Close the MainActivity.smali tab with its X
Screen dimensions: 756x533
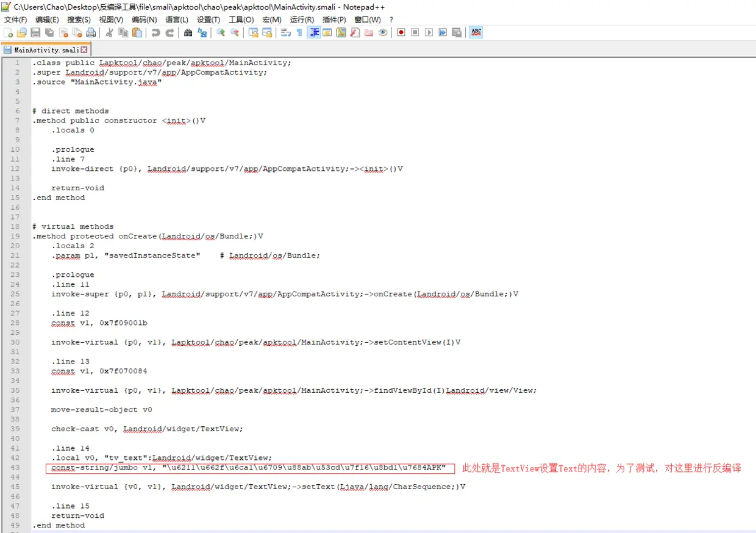(84, 50)
